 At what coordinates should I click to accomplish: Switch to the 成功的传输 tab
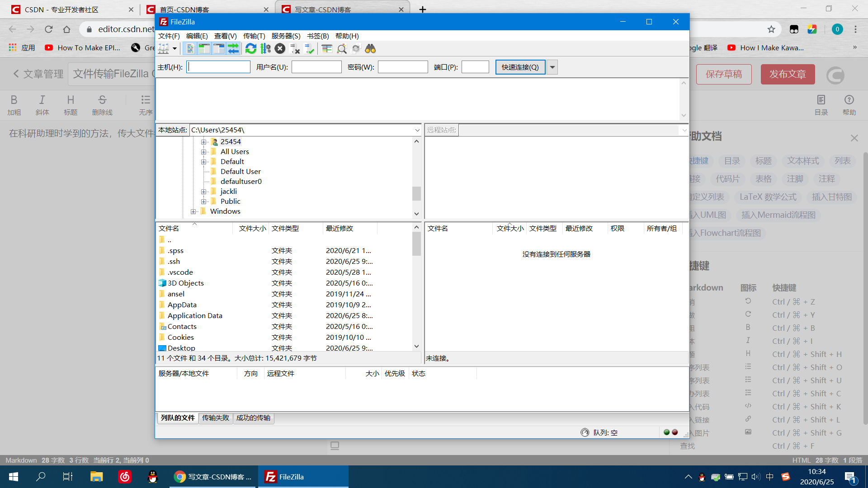coord(253,418)
